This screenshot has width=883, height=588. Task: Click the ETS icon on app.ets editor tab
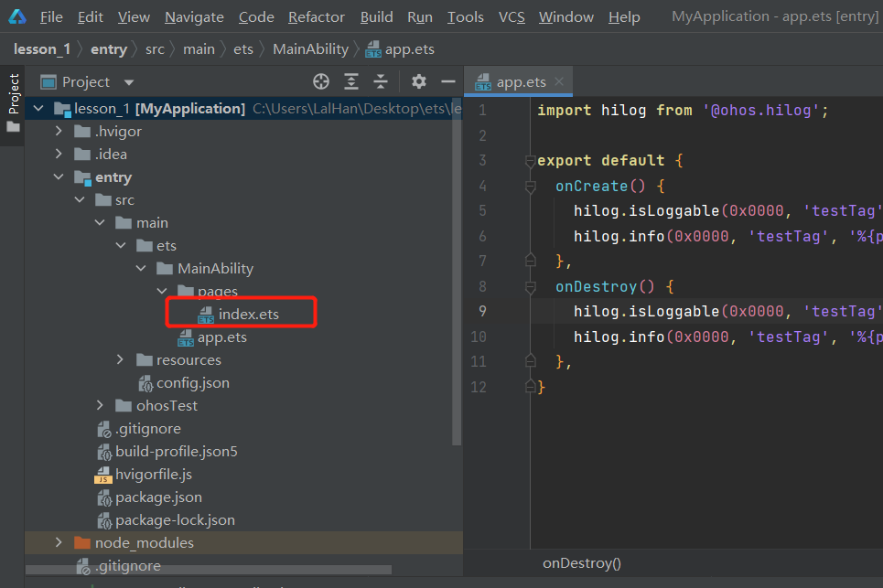[483, 82]
